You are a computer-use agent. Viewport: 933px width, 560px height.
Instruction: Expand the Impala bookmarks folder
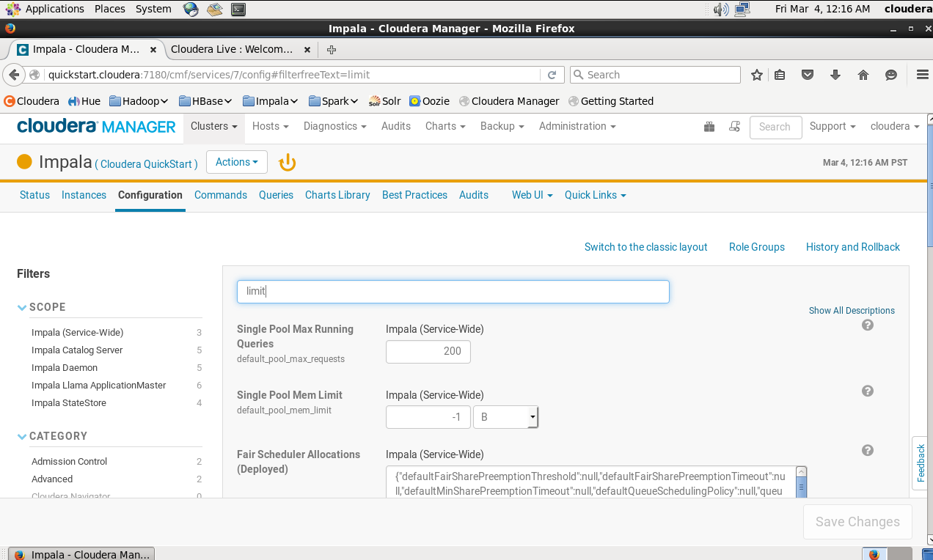click(x=271, y=101)
